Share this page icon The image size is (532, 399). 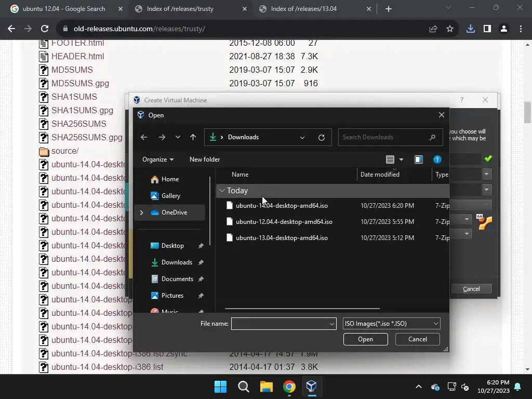(x=433, y=29)
